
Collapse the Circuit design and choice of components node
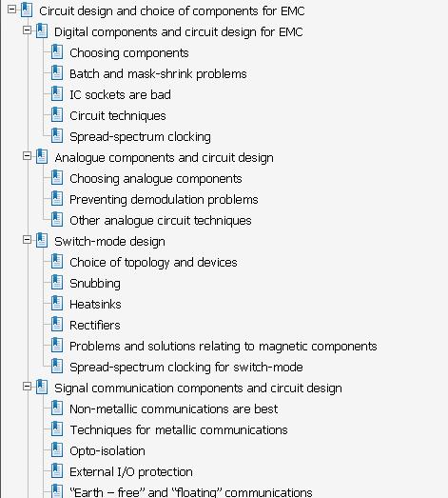11,10
